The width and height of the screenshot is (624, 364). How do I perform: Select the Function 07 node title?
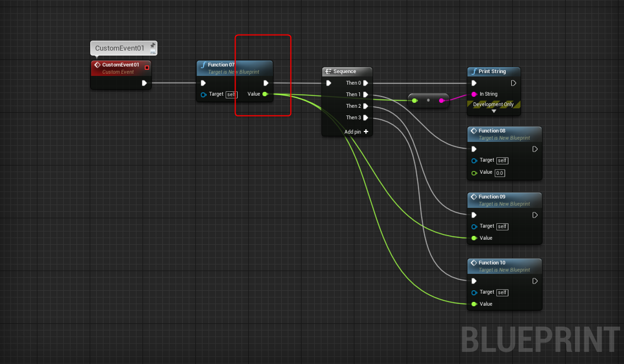(x=221, y=64)
